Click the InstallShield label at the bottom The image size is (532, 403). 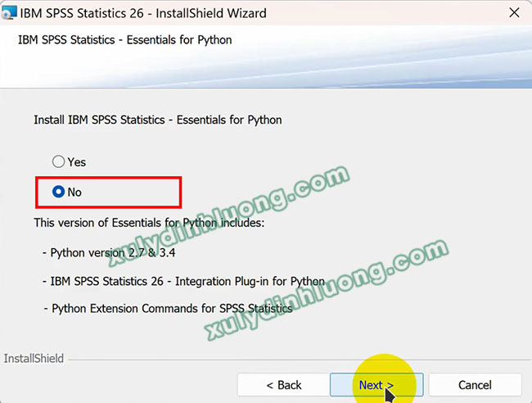pyautogui.click(x=34, y=358)
